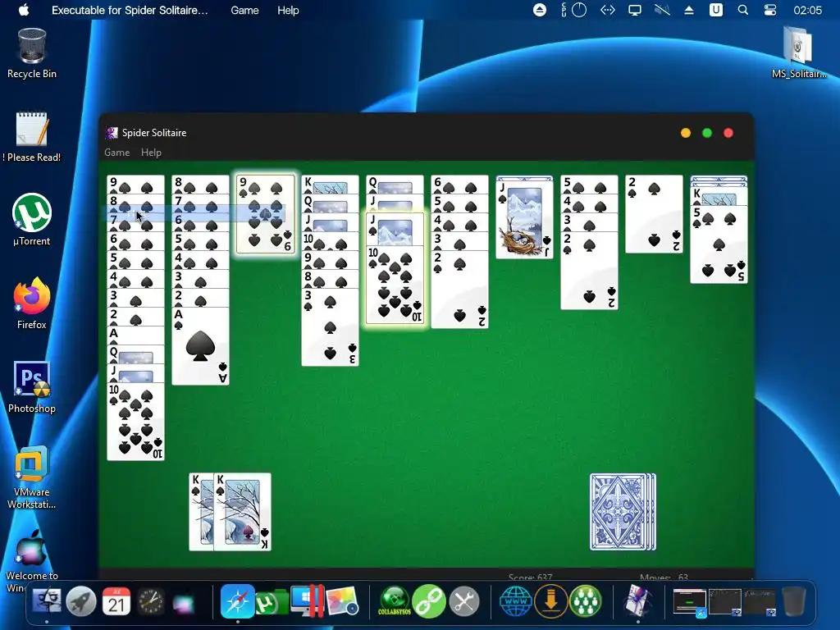Image resolution: width=840 pixels, height=630 pixels.
Task: Click the CPU meter icon in menu bar
Action: pyautogui.click(x=573, y=10)
